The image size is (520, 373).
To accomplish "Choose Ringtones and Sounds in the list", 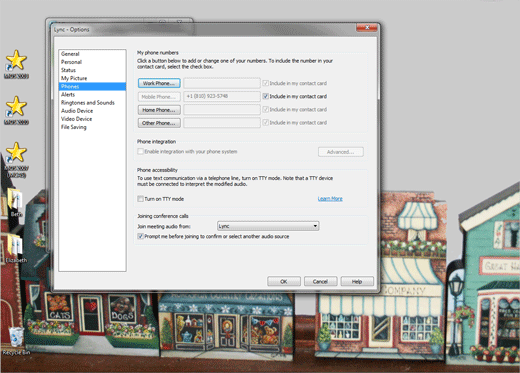I will pyautogui.click(x=92, y=103).
